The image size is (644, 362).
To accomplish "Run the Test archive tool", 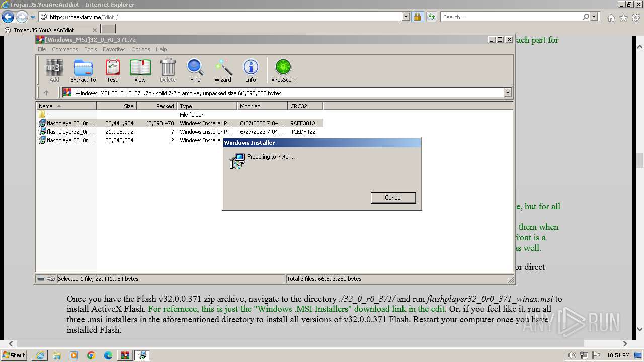I will pyautogui.click(x=112, y=70).
